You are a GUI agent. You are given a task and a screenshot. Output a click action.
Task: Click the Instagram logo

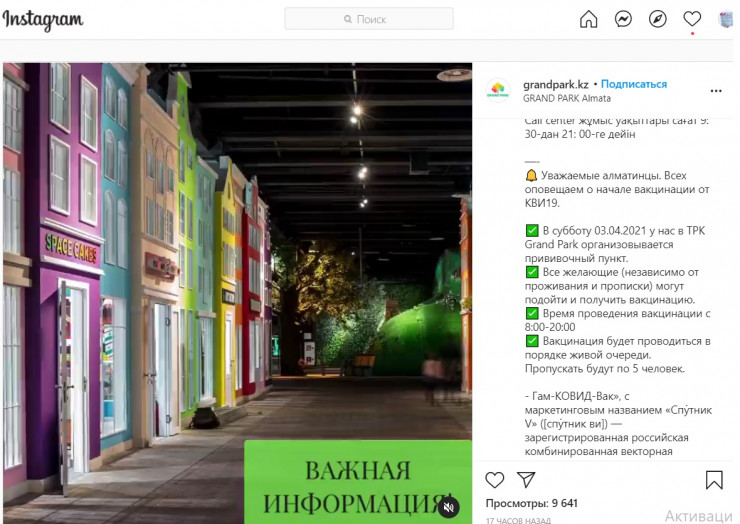click(43, 20)
